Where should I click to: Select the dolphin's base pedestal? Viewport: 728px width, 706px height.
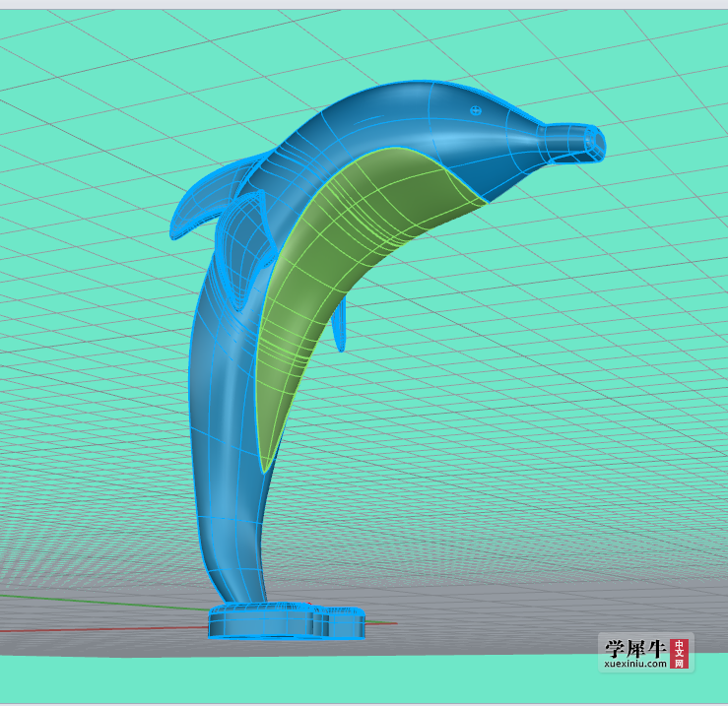tap(287, 621)
